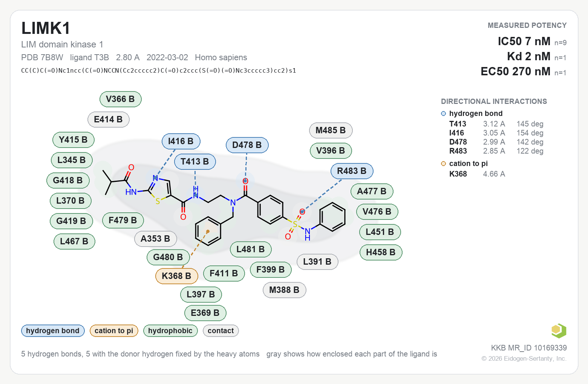Click the DIRECTIONAL INTERACTIONS heading
The width and height of the screenshot is (588, 384).
click(x=494, y=102)
